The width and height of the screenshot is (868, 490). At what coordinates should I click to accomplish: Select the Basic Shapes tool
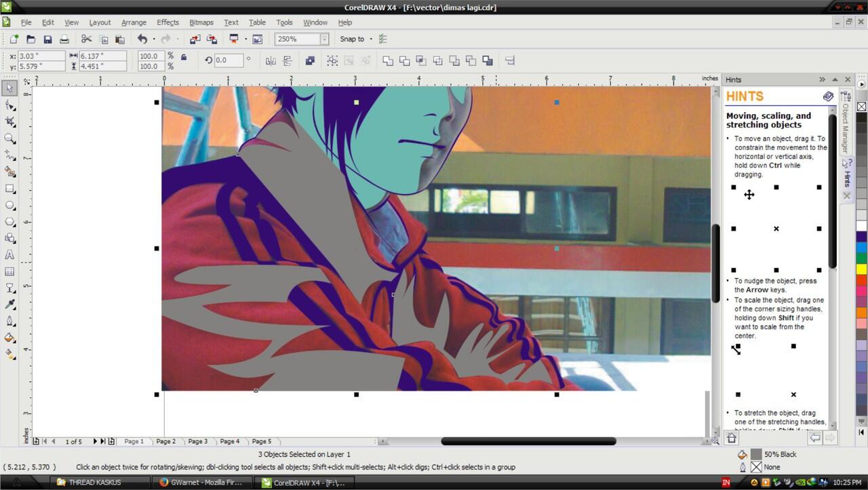9,238
